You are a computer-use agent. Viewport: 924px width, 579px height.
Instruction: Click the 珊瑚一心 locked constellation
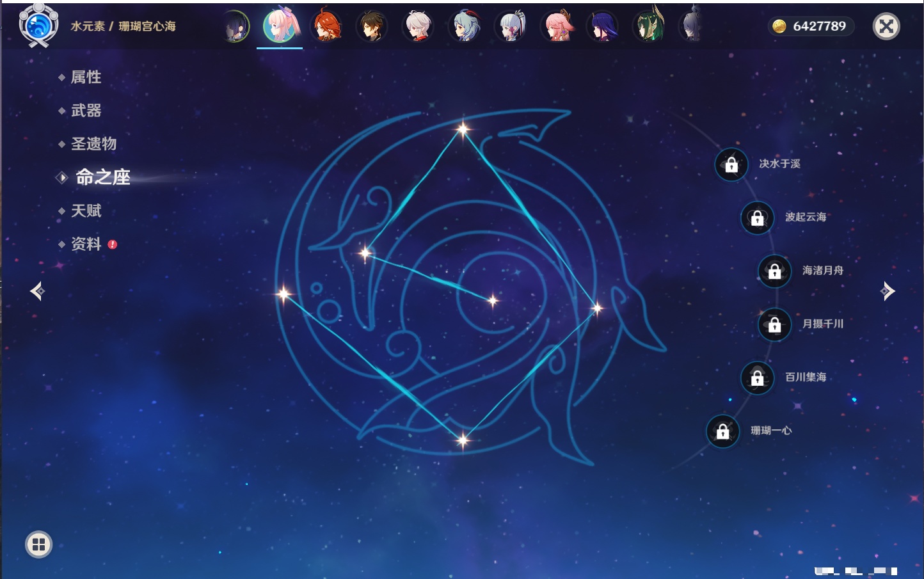click(x=722, y=432)
